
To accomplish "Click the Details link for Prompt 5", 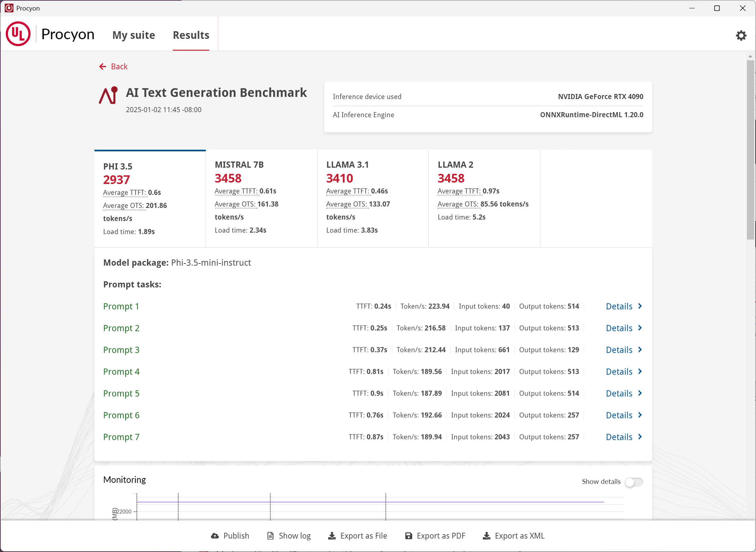I will tap(619, 393).
